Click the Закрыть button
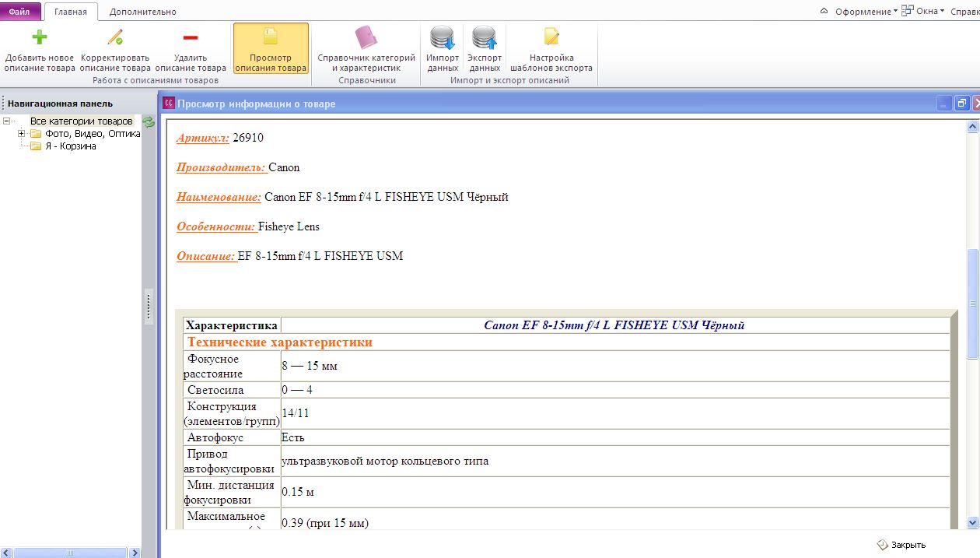 901,545
